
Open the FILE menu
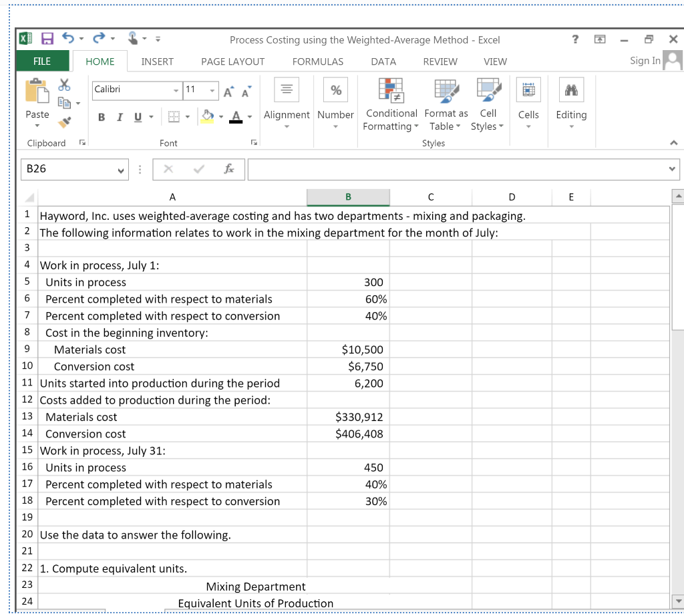coord(42,61)
